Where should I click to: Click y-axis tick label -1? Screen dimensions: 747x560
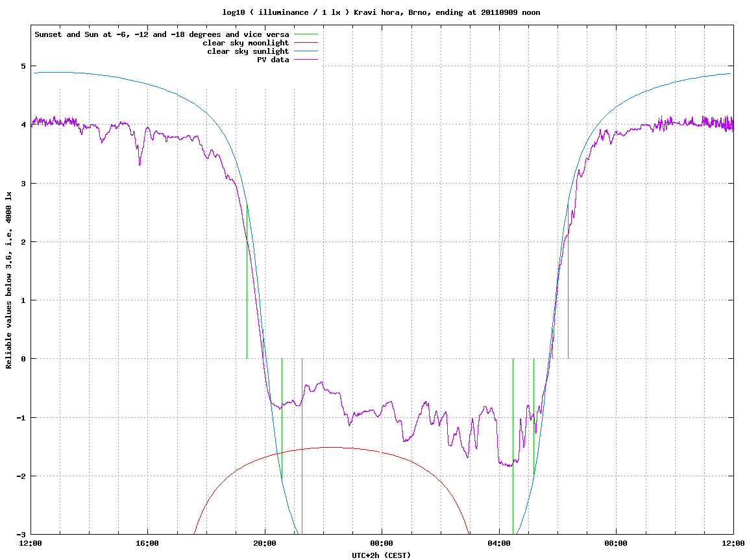pyautogui.click(x=21, y=418)
